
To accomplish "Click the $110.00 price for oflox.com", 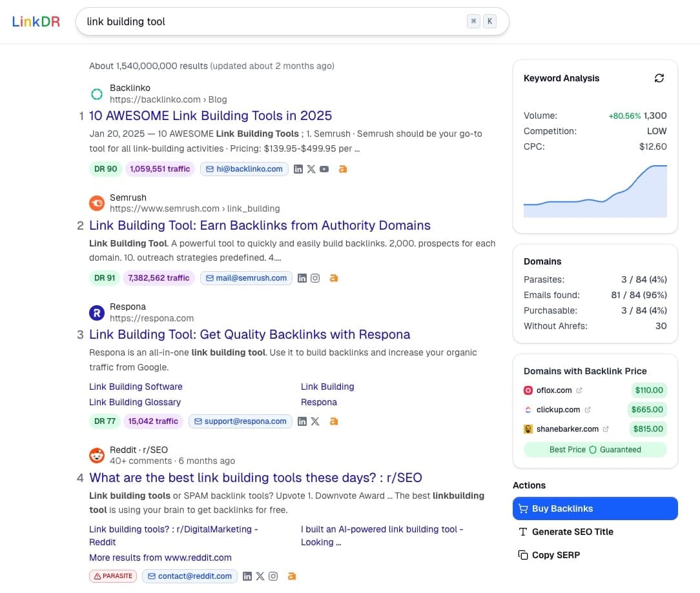I will [649, 390].
